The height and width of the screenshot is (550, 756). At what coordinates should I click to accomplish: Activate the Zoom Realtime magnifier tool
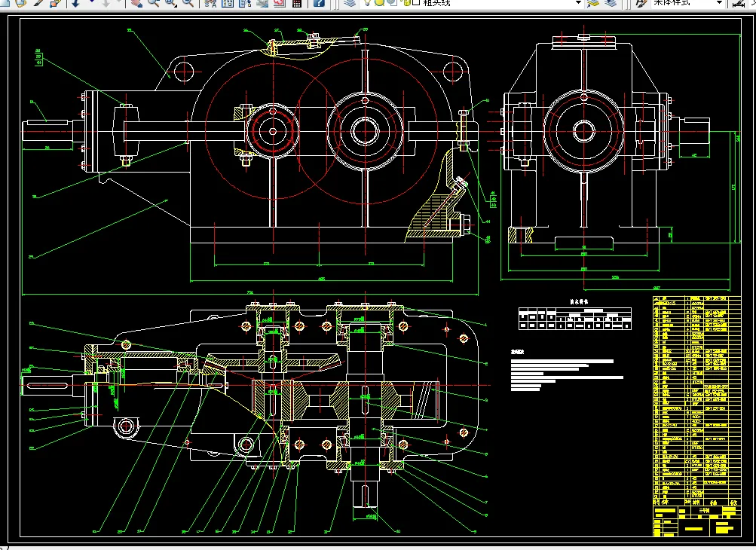click(x=153, y=3)
